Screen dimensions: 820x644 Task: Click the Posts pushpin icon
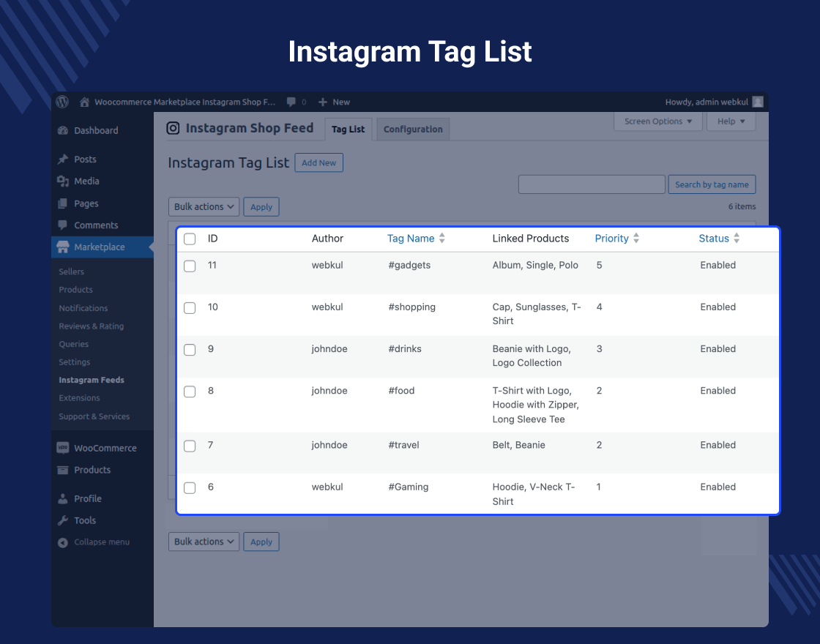click(63, 160)
